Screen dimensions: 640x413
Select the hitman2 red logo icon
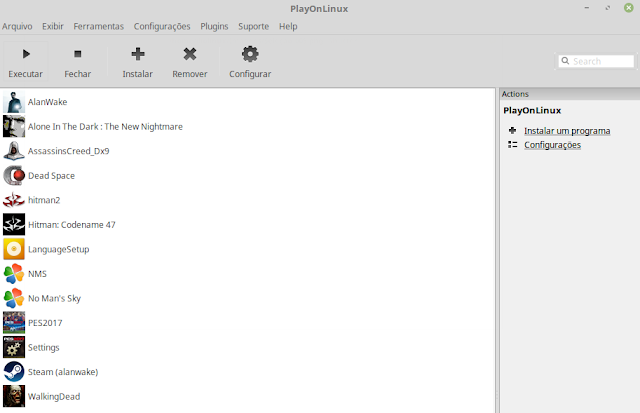point(14,200)
